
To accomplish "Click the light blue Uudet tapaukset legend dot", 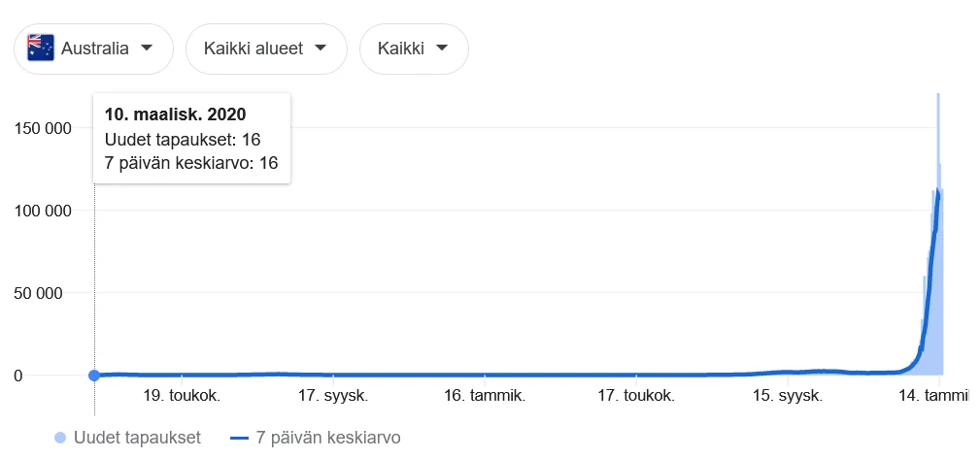I will [x=61, y=438].
